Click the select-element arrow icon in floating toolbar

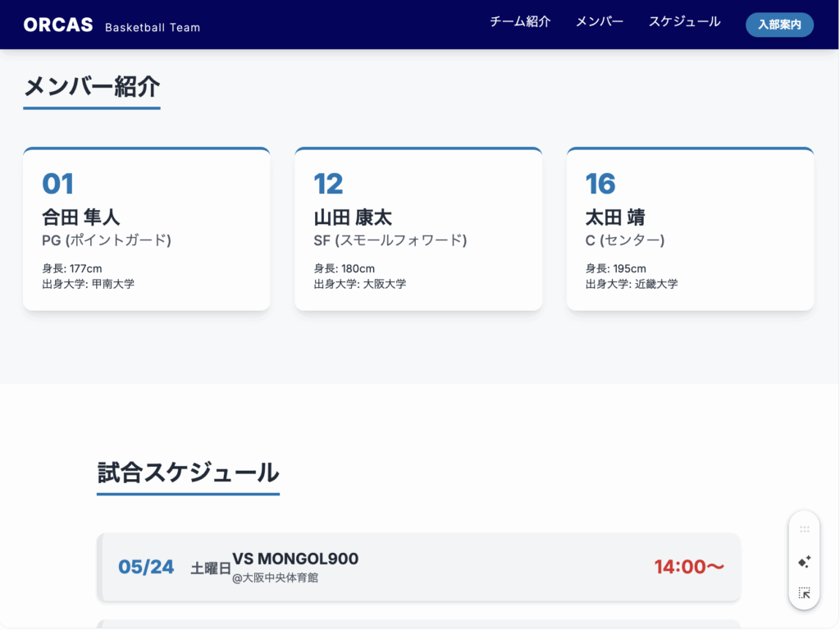(x=804, y=593)
